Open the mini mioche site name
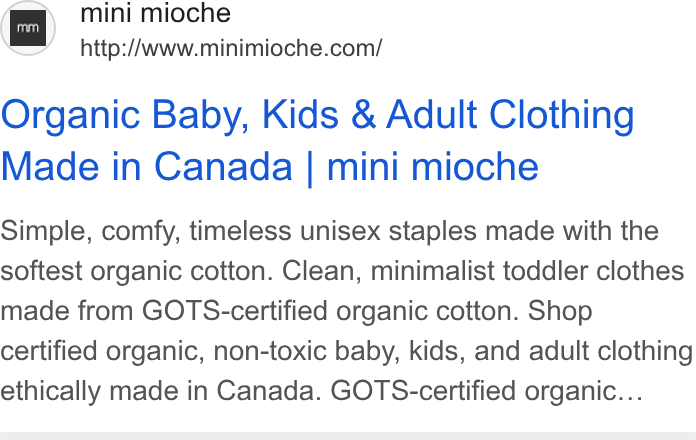The height and width of the screenshot is (440, 696). 155,13
